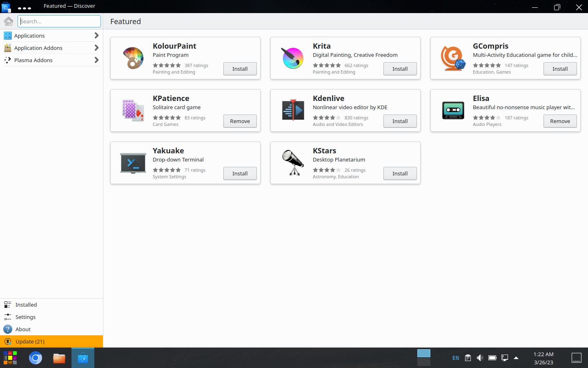Click the Settings sliders icon
The image size is (588, 368).
tap(8, 317)
